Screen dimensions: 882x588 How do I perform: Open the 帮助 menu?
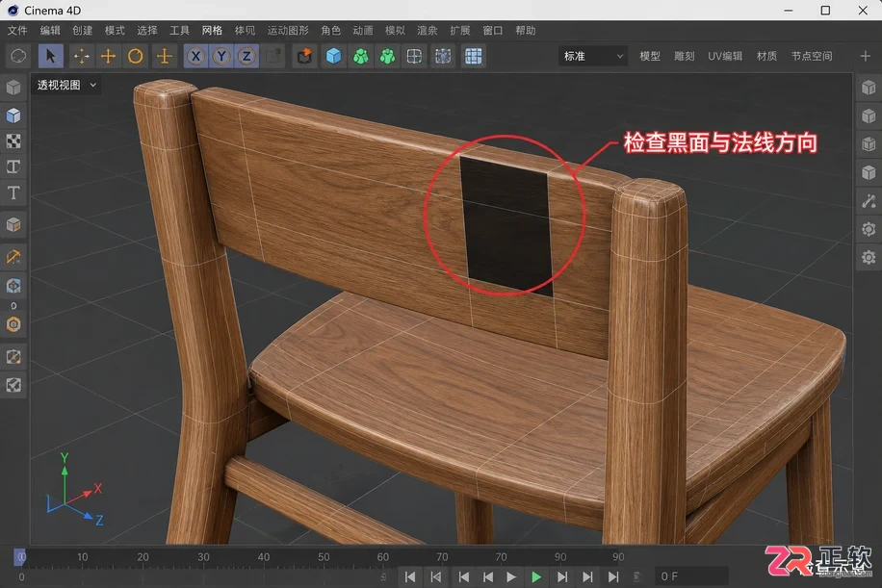(526, 31)
